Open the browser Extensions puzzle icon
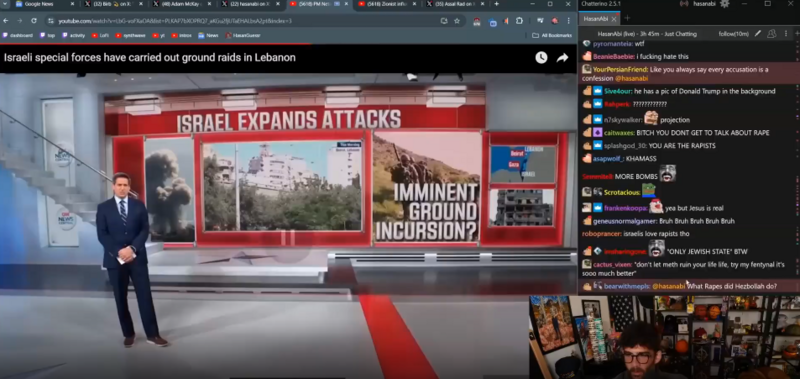Screen dimensions: 800x379 coord(519,21)
